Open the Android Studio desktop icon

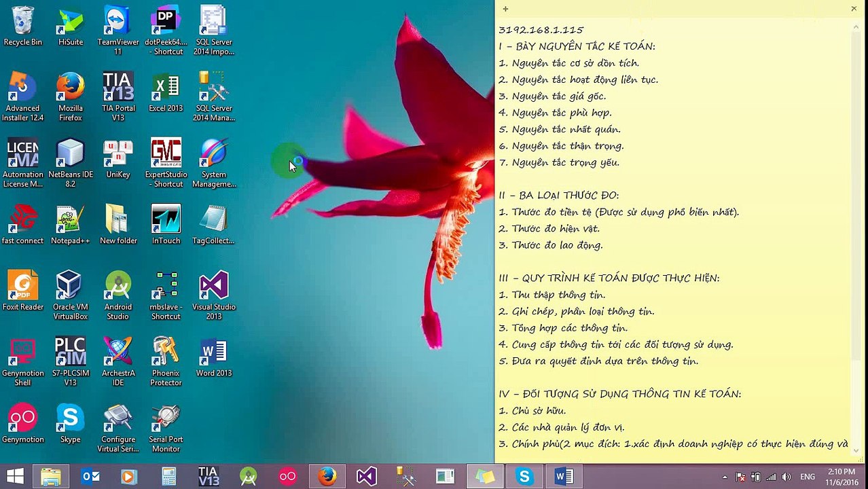[117, 295]
